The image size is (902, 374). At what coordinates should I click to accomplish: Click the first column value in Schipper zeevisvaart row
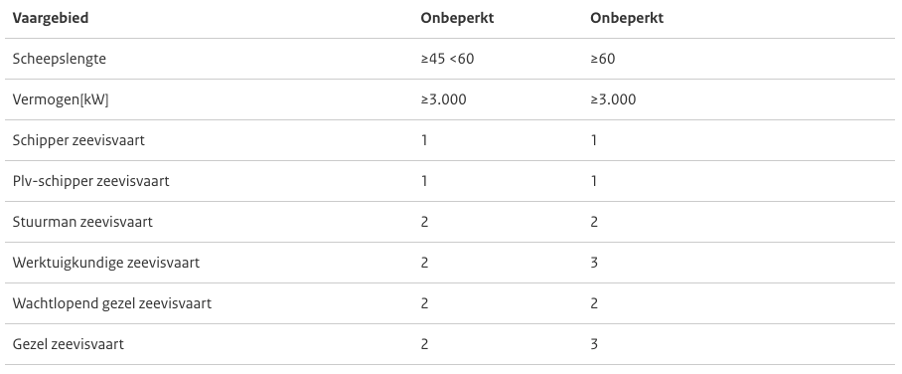pos(425,140)
